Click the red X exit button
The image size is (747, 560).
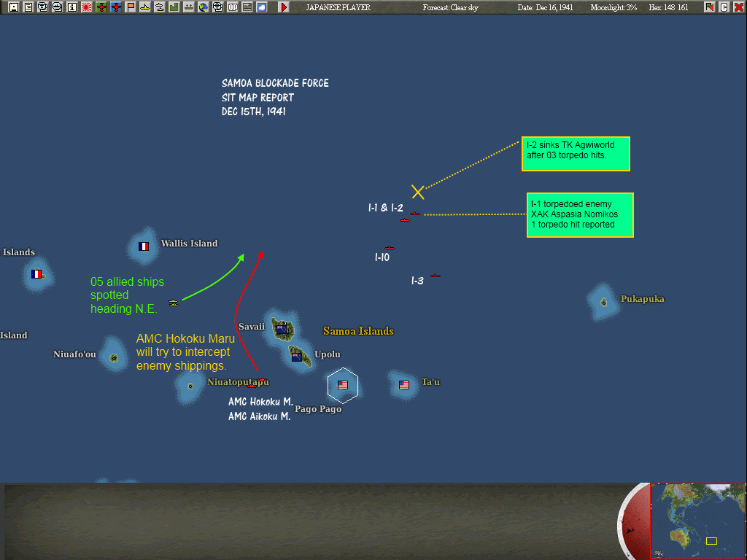pos(738,7)
